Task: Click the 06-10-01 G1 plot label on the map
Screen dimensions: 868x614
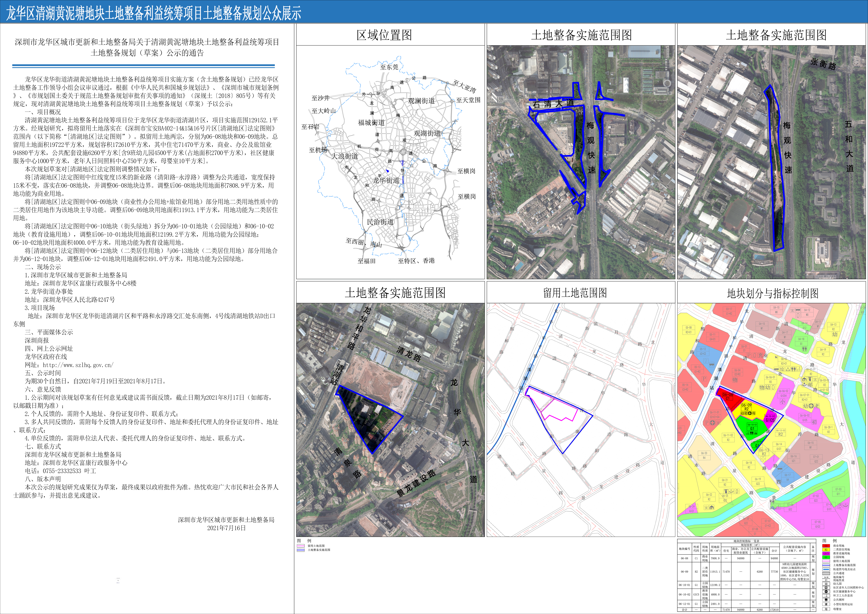Action: [752, 426]
